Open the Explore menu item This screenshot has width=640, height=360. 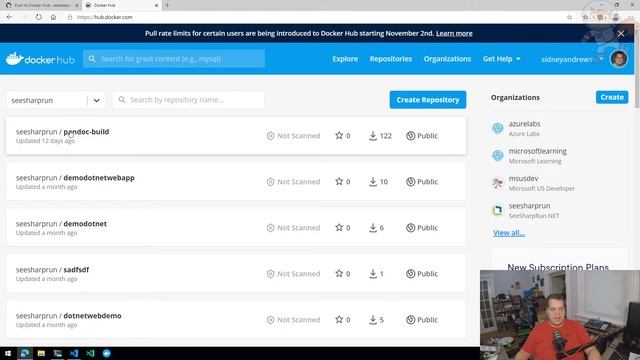[x=345, y=59]
